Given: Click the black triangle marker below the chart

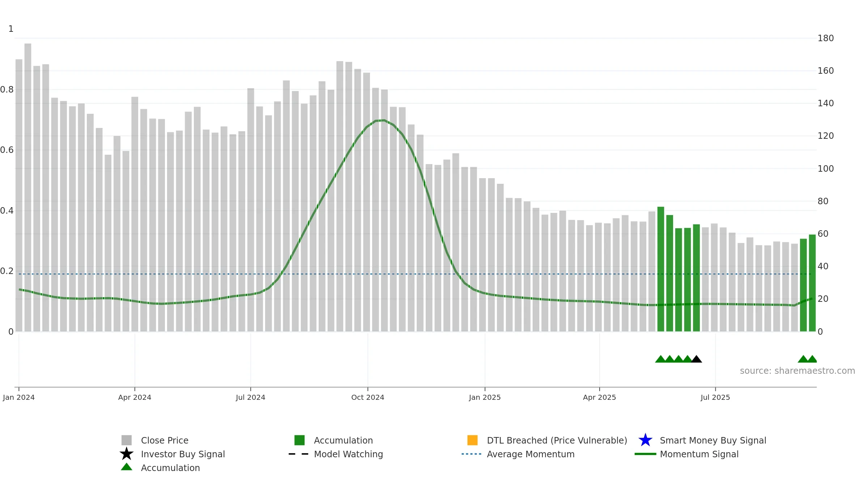Looking at the screenshot, I should pos(697,359).
